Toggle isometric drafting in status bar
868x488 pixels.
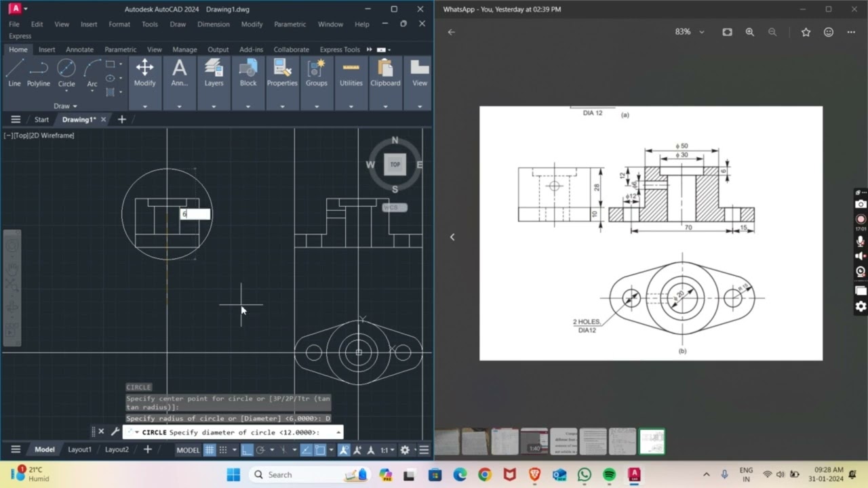click(x=283, y=450)
